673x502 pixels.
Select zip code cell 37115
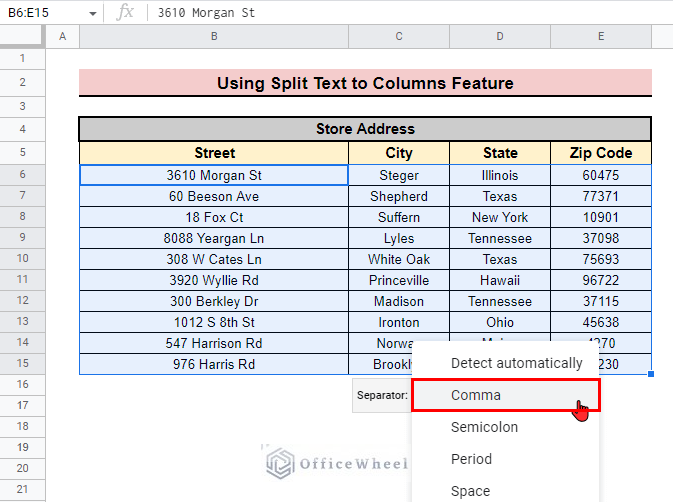coord(601,301)
